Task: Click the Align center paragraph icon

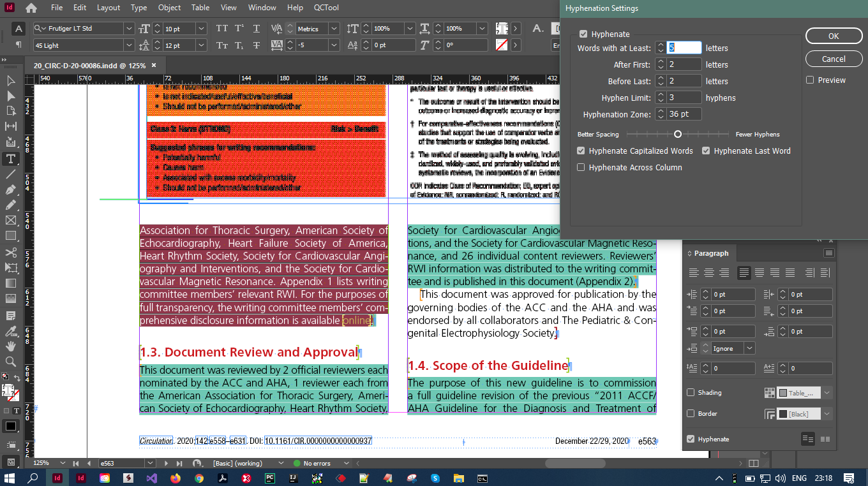Action: (708, 273)
